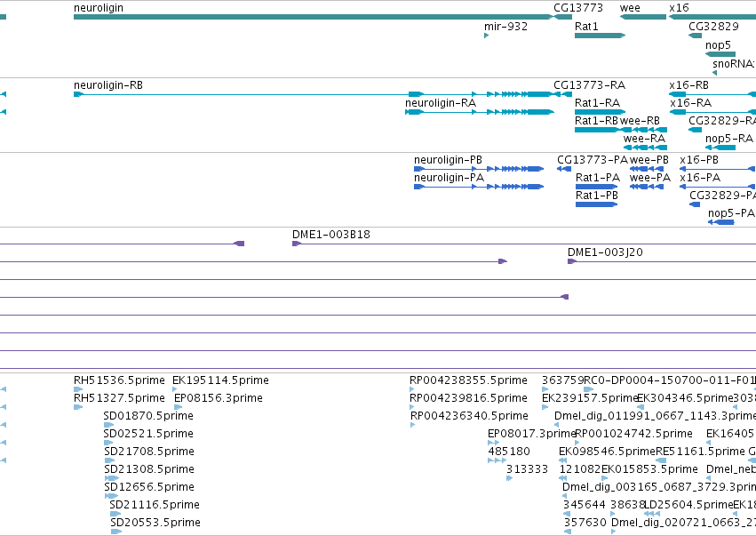756x536 pixels.
Task: Click the RP001024742.5prime EST label
Action: (633, 433)
